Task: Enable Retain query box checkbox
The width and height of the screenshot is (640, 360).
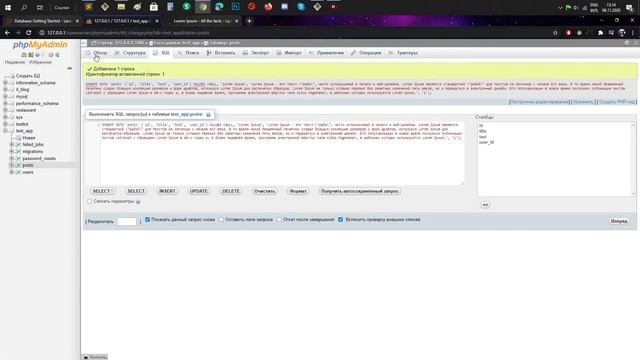Action: [x=221, y=220]
